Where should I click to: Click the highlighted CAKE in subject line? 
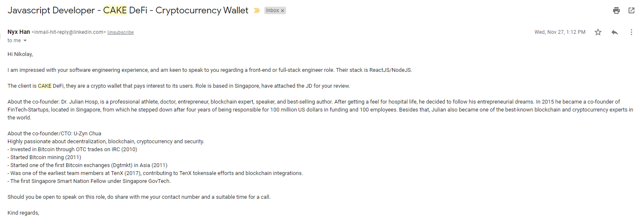point(115,10)
